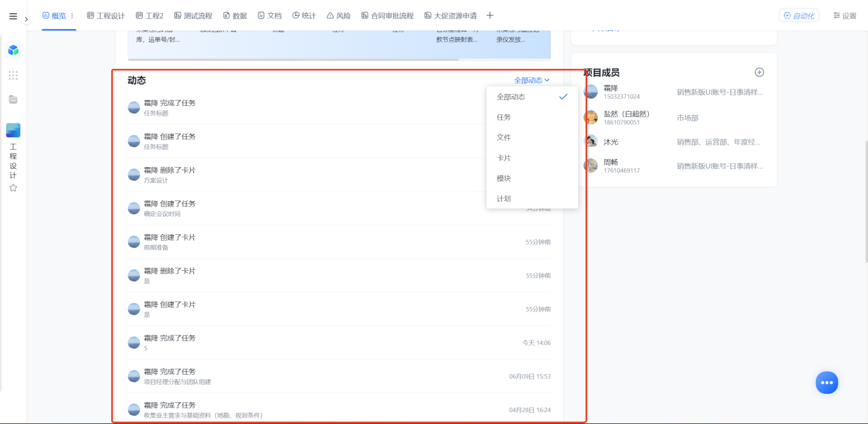This screenshot has height=424, width=868.
Task: Open the grid apps icon in sidebar
Action: coord(13,75)
